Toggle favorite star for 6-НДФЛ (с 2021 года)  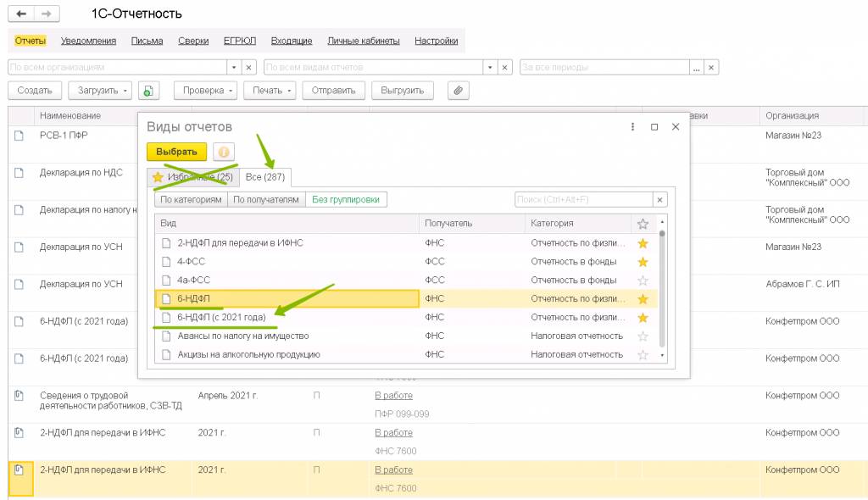coord(643,318)
